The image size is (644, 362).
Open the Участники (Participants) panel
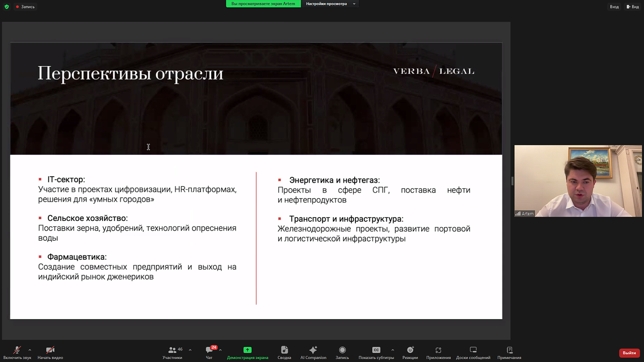point(172,352)
